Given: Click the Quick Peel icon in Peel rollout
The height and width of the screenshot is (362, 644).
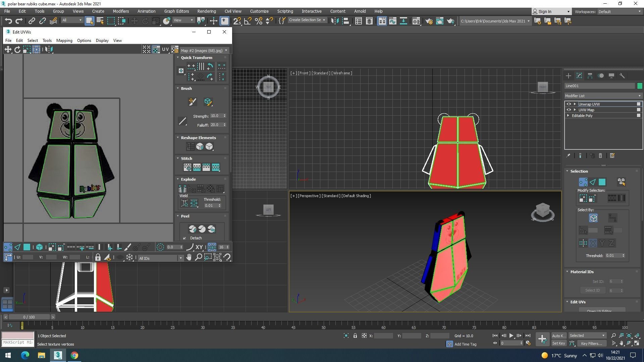Looking at the screenshot, I should coord(193,229).
